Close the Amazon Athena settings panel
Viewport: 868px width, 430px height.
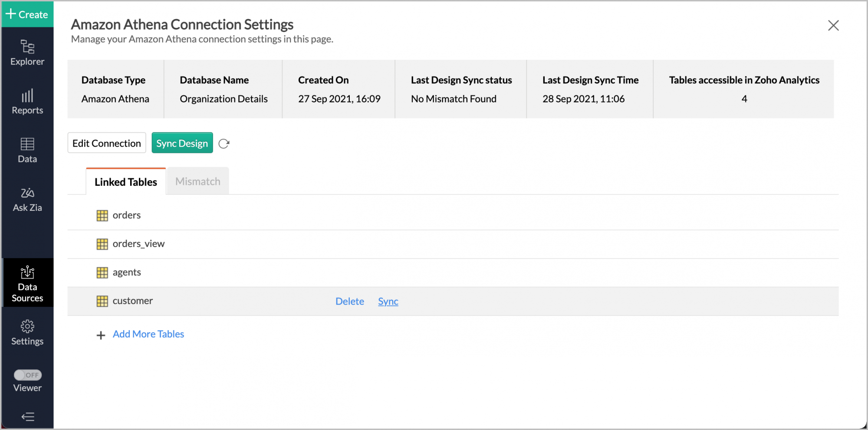tap(833, 25)
